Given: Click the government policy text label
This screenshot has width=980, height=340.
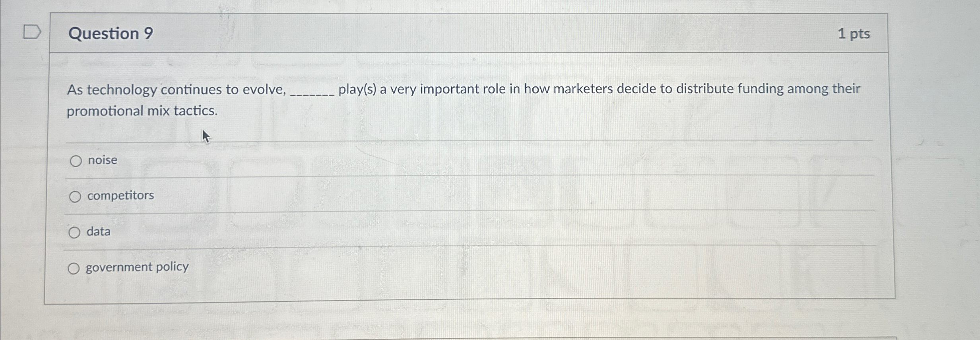Looking at the screenshot, I should pos(137,267).
